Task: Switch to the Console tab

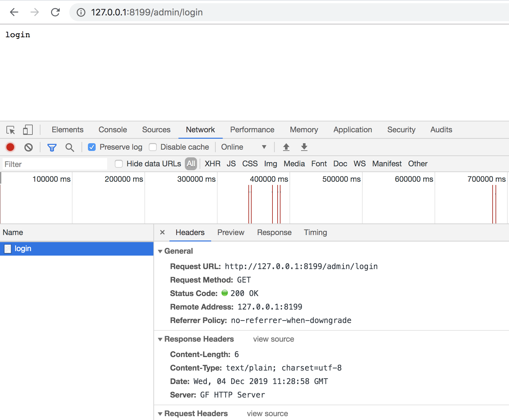Action: pyautogui.click(x=113, y=130)
